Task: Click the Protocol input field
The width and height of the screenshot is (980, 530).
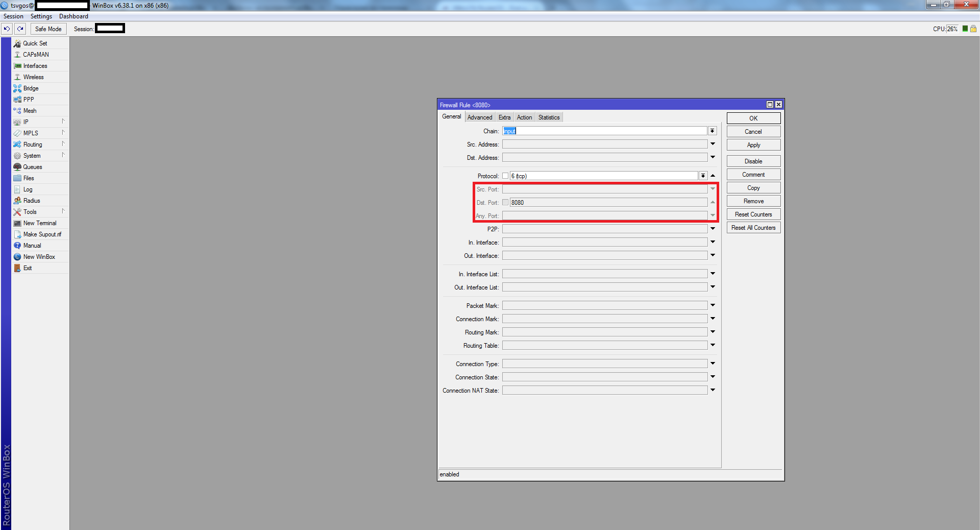Action: 604,176
